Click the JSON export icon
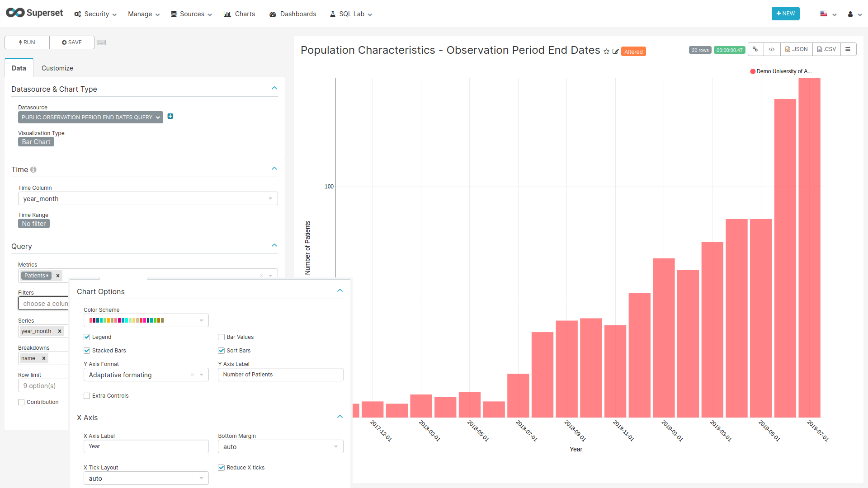This screenshot has width=868, height=488. click(x=797, y=50)
